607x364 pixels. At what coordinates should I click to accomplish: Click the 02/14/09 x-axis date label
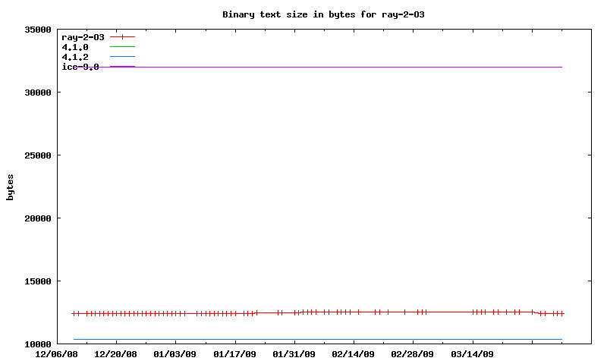pyautogui.click(x=353, y=354)
